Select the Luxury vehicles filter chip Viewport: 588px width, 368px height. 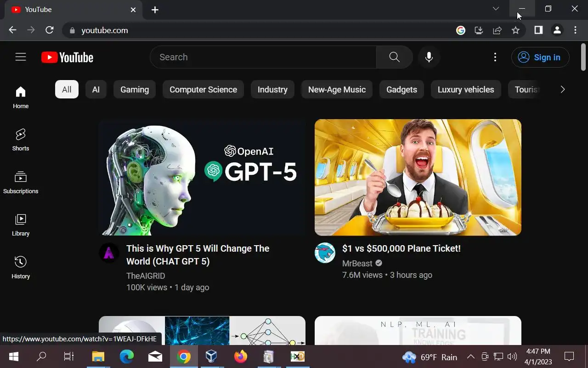pyautogui.click(x=466, y=89)
